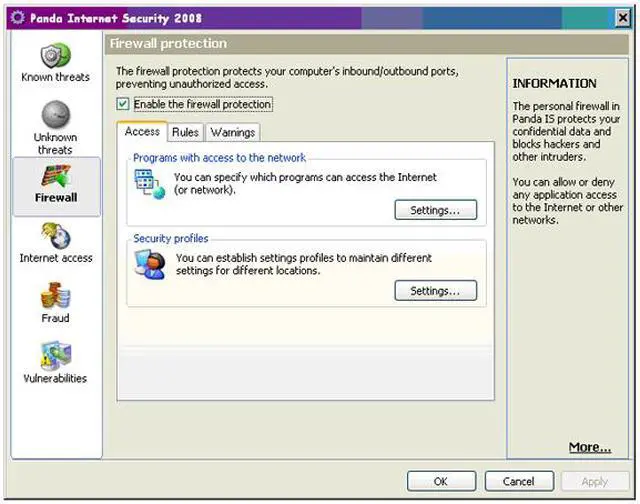The image size is (640, 504).
Task: Open Settings for security profiles
Action: tap(436, 291)
